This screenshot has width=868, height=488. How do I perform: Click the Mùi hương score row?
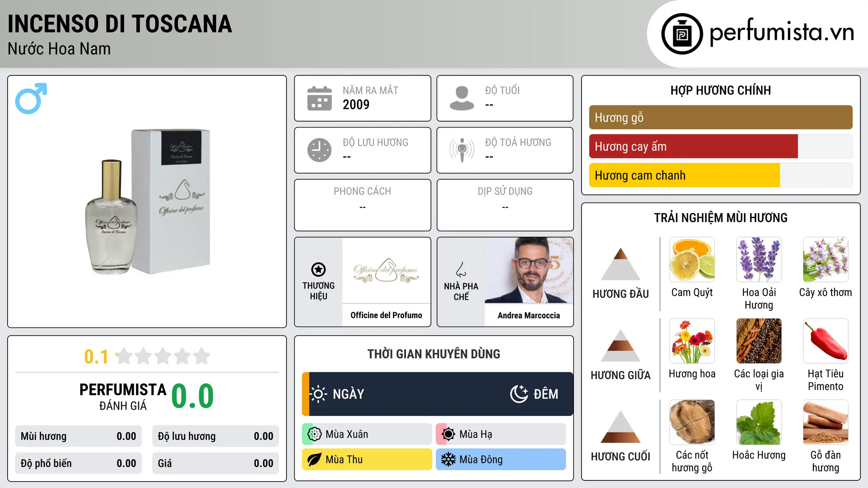[78, 436]
